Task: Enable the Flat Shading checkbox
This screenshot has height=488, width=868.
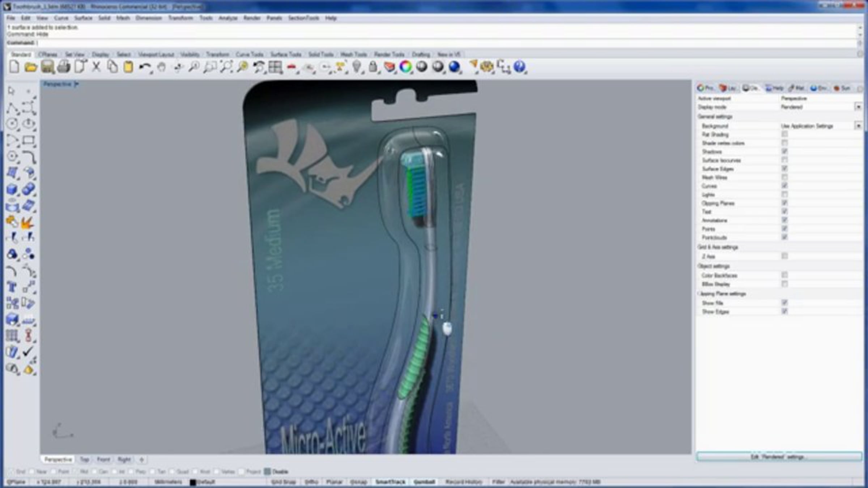Action: 784,134
